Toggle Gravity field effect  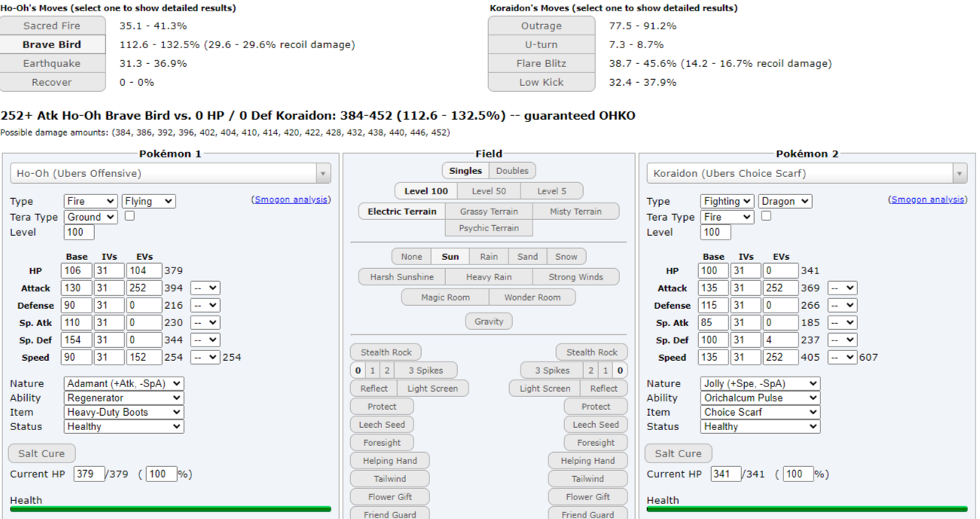pyautogui.click(x=489, y=321)
